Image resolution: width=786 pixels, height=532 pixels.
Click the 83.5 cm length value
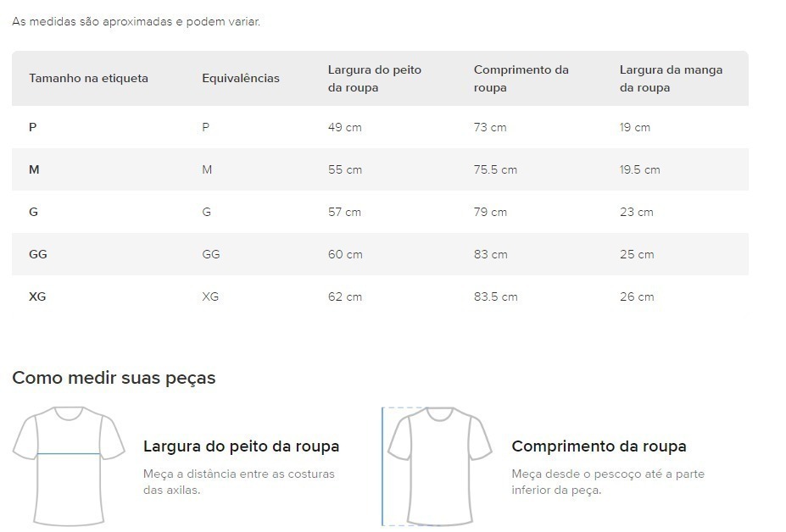[x=496, y=296]
